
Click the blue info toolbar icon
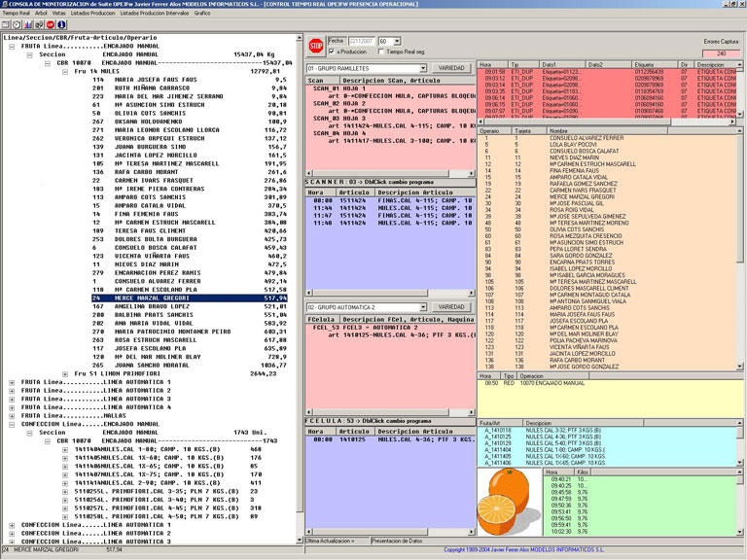[61, 24]
